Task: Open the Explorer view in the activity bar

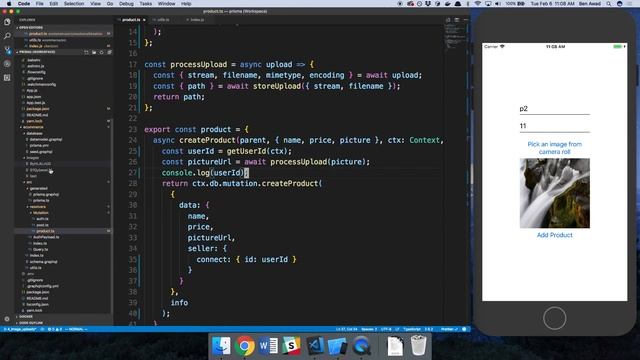Action: click(7, 22)
